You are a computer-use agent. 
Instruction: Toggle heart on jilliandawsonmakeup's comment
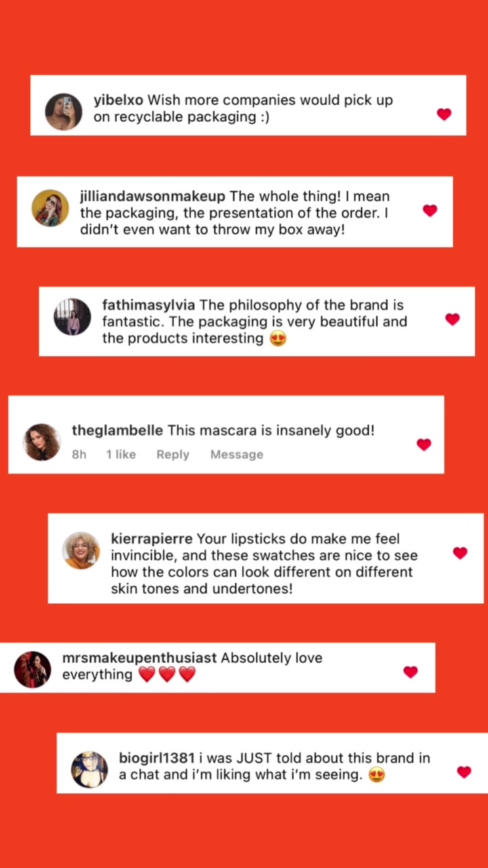click(430, 211)
